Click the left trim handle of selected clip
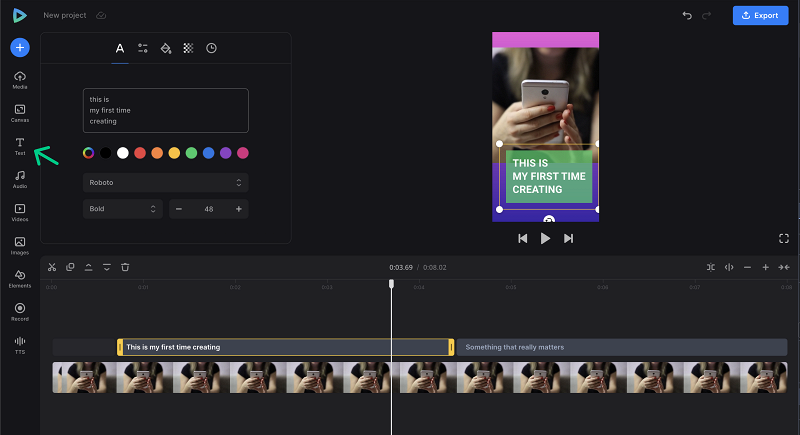800x435 pixels. coord(120,347)
